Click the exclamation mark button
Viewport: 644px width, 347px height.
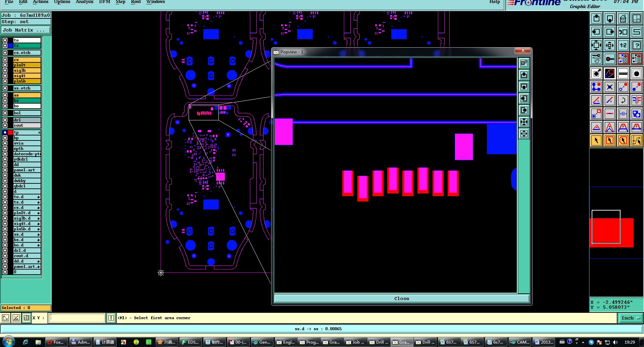(111, 318)
